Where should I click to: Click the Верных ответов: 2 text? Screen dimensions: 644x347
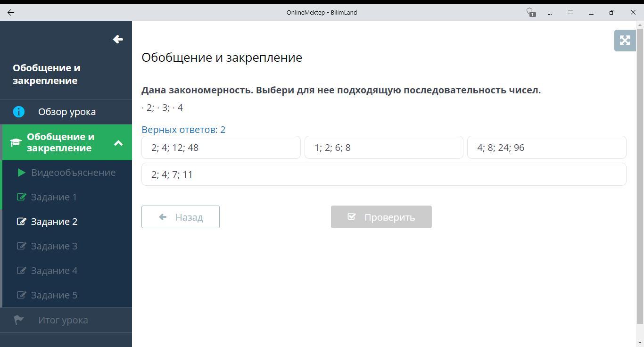[183, 130]
